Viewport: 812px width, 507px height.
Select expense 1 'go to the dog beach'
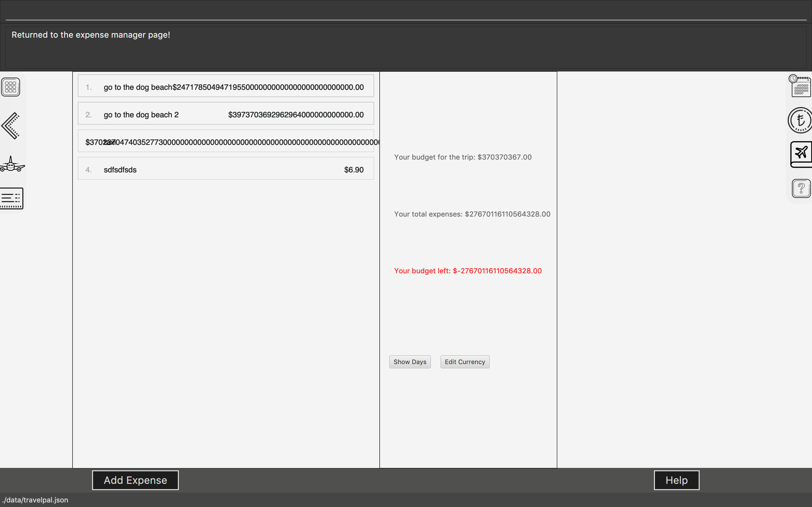[226, 86]
